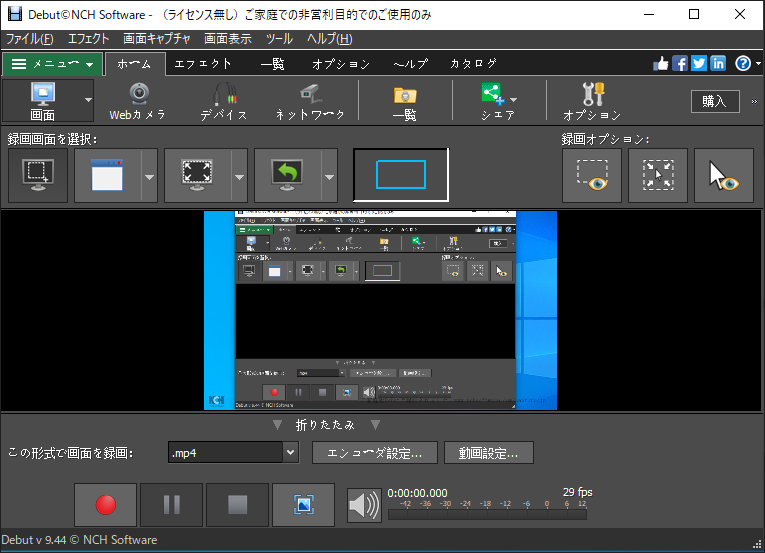Pause the recording
The height and width of the screenshot is (553, 765).
pyautogui.click(x=171, y=505)
